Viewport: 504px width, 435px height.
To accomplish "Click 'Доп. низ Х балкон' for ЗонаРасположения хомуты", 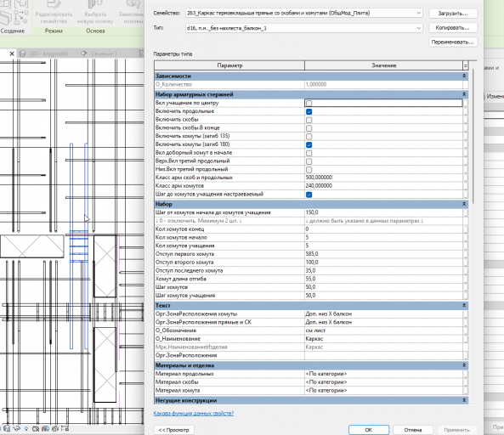I will [383, 314].
